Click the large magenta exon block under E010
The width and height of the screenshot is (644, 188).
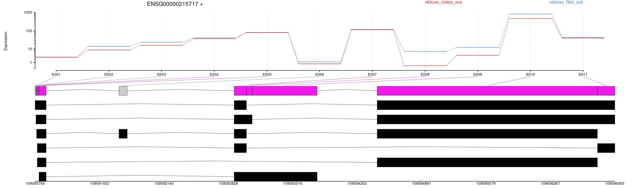pyautogui.click(x=487, y=91)
